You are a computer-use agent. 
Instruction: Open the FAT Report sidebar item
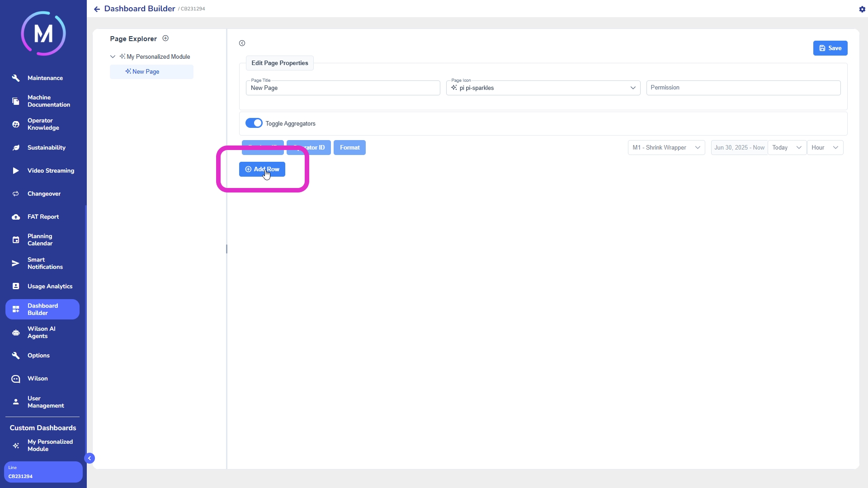tap(43, 217)
